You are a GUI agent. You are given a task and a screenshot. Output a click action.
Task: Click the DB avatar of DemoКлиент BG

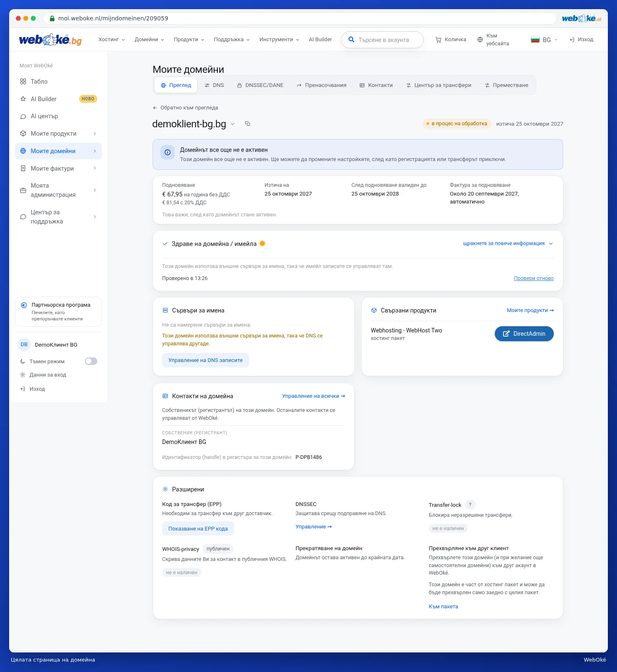tap(24, 345)
